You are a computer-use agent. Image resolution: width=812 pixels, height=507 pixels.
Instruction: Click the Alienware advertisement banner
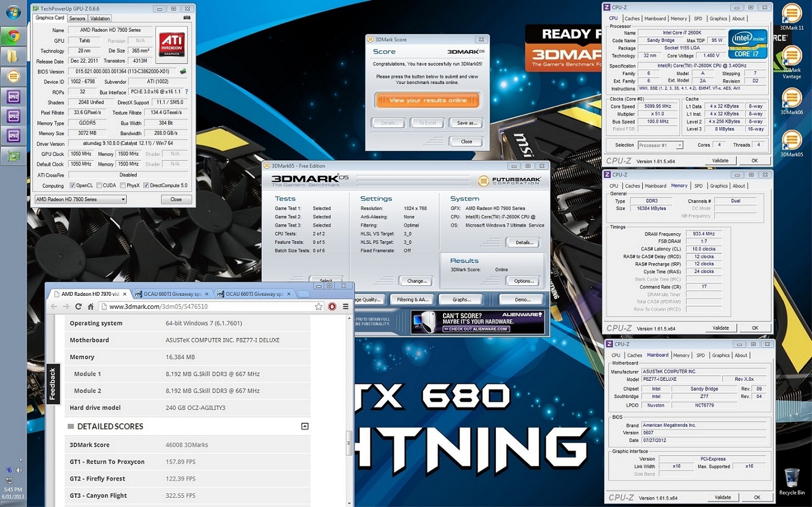point(478,322)
